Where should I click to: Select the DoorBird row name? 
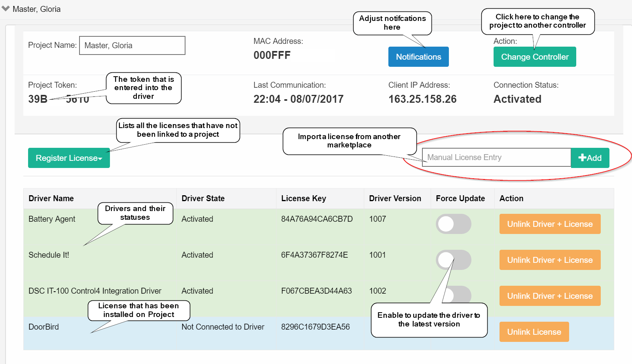click(44, 327)
